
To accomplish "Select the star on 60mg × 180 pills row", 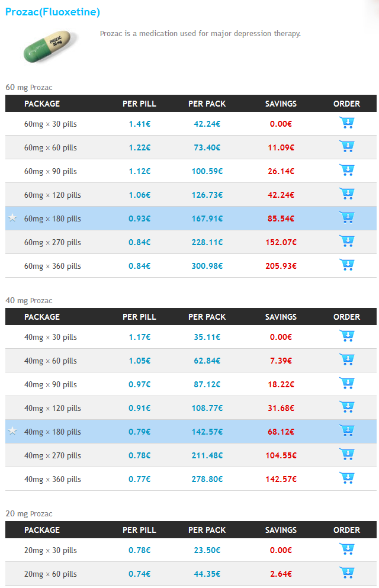I will pos(12,217).
